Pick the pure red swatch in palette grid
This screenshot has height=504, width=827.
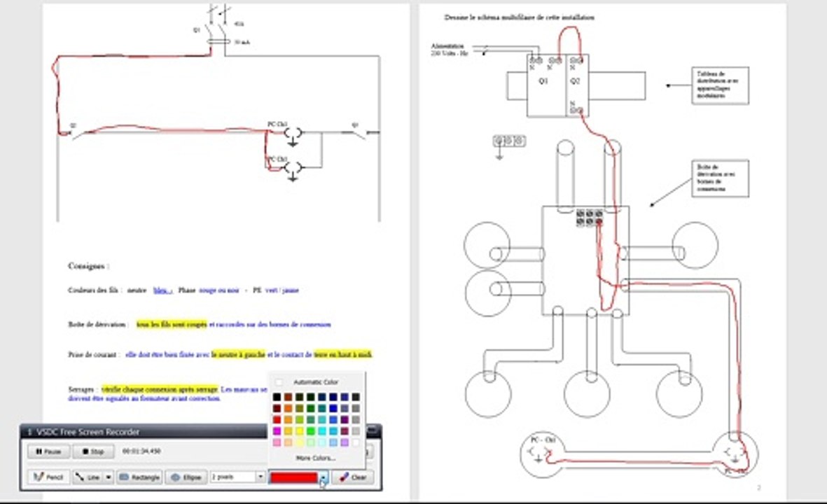277,419
